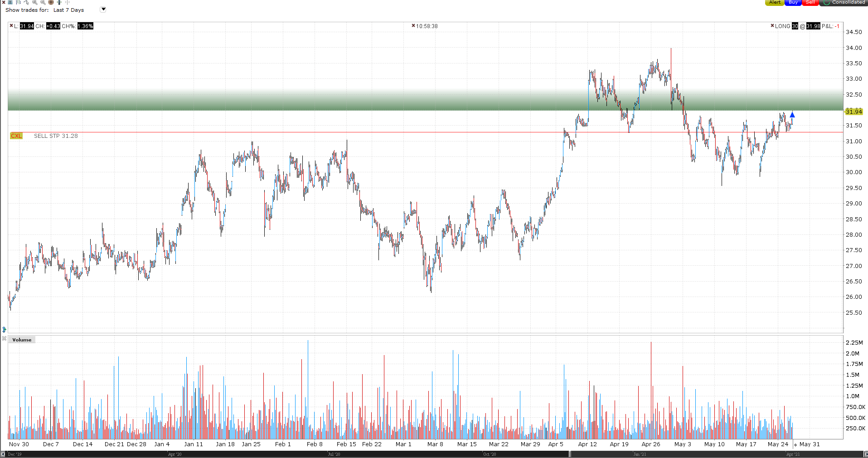
Task: Click the blue buy trade arrow marker
Action: [x=792, y=115]
